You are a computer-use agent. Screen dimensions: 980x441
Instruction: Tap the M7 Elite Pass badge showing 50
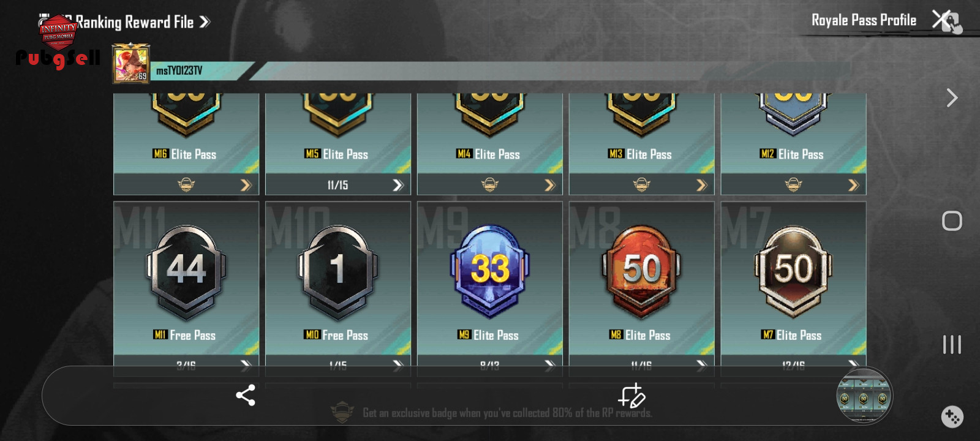[793, 270]
